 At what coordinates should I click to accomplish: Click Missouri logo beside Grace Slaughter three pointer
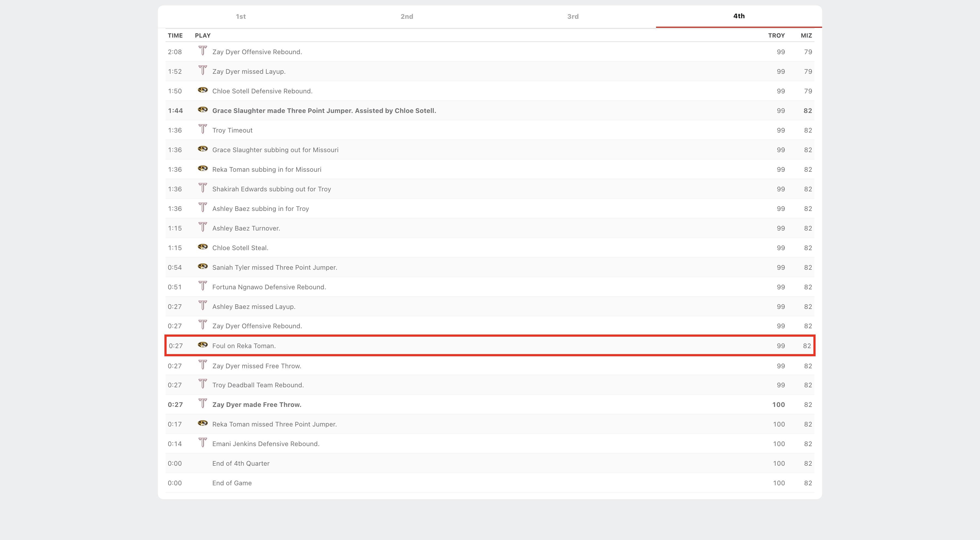tap(202, 110)
